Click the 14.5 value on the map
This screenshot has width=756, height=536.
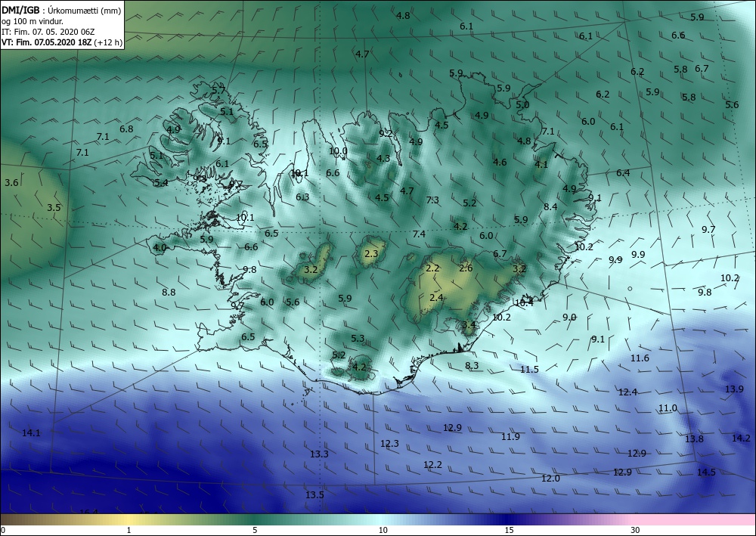pos(706,472)
